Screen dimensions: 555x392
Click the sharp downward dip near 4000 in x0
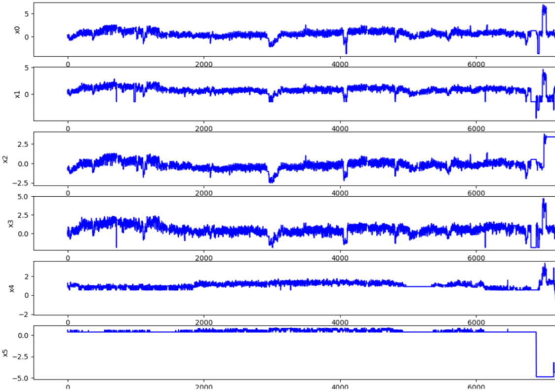click(x=346, y=51)
